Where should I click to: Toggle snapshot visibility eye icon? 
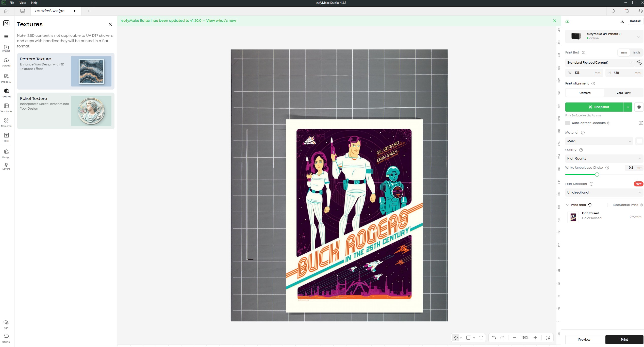tap(639, 107)
